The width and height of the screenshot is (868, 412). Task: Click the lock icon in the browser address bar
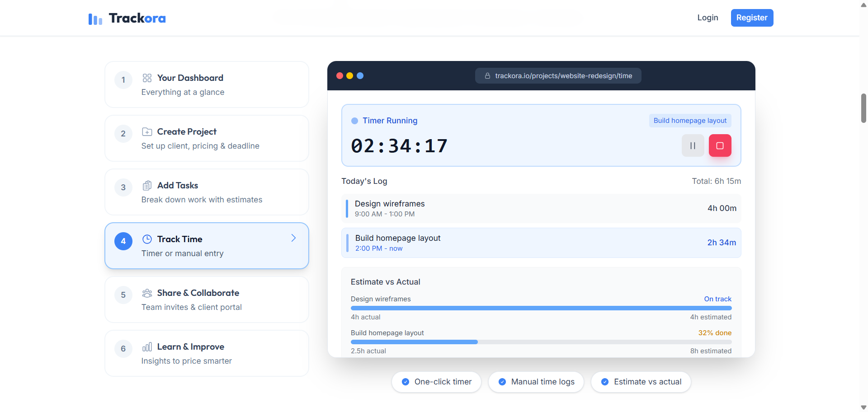487,75
